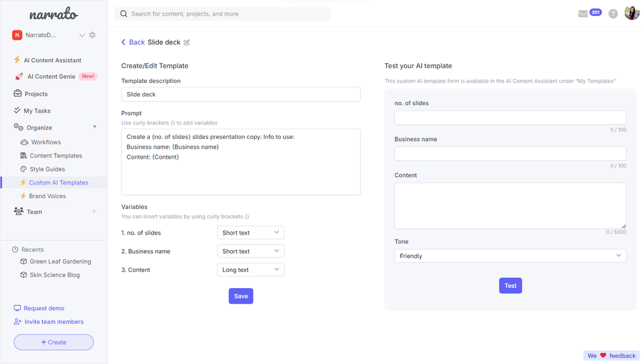Click the Template description field
The image size is (643, 364).
click(x=240, y=95)
